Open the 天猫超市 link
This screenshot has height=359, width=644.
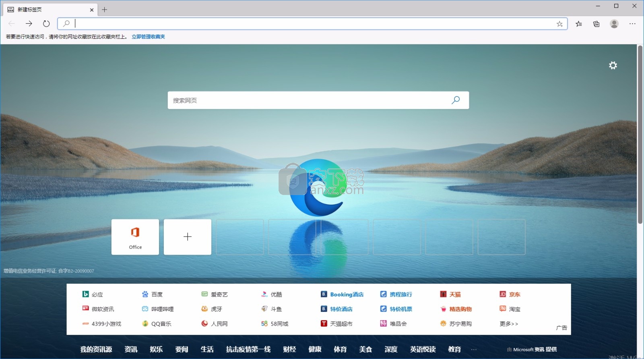336,324
